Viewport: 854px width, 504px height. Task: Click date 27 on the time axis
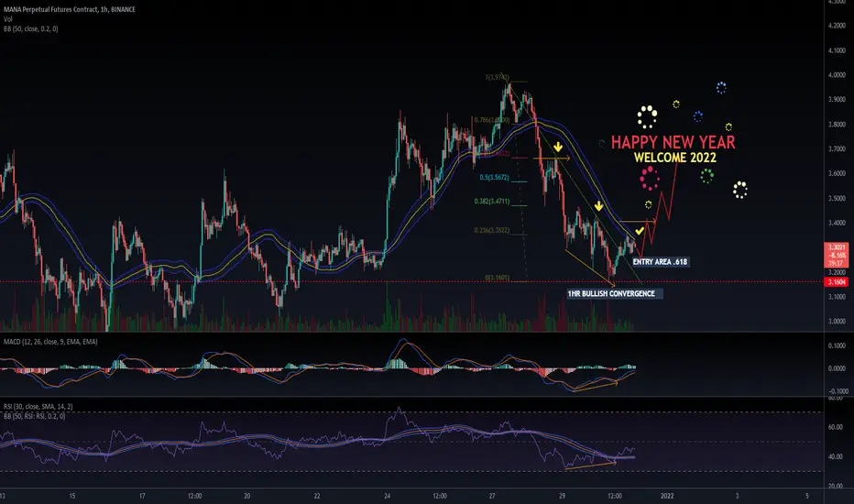click(492, 497)
